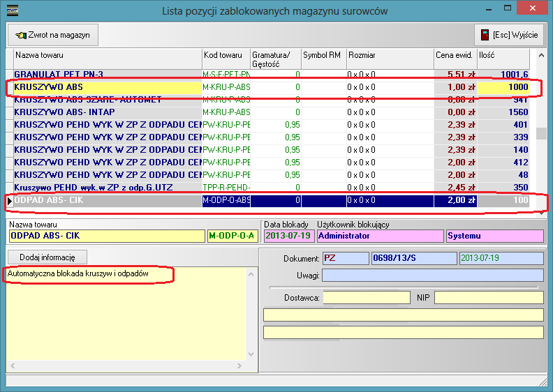Click the document number field 0698/13/S
The image size is (553, 392).
[413, 259]
